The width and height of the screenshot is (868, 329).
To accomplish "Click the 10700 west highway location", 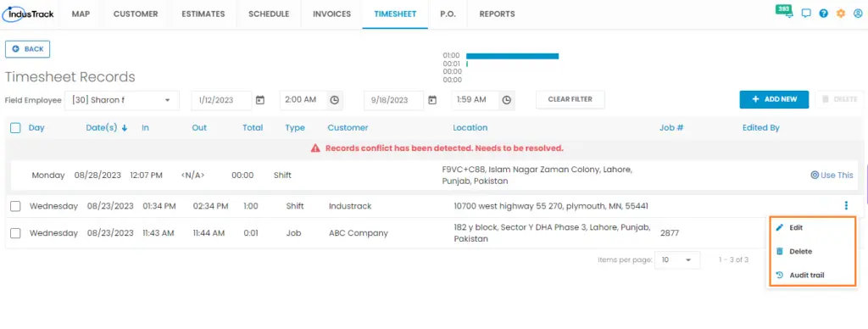I will tap(551, 206).
